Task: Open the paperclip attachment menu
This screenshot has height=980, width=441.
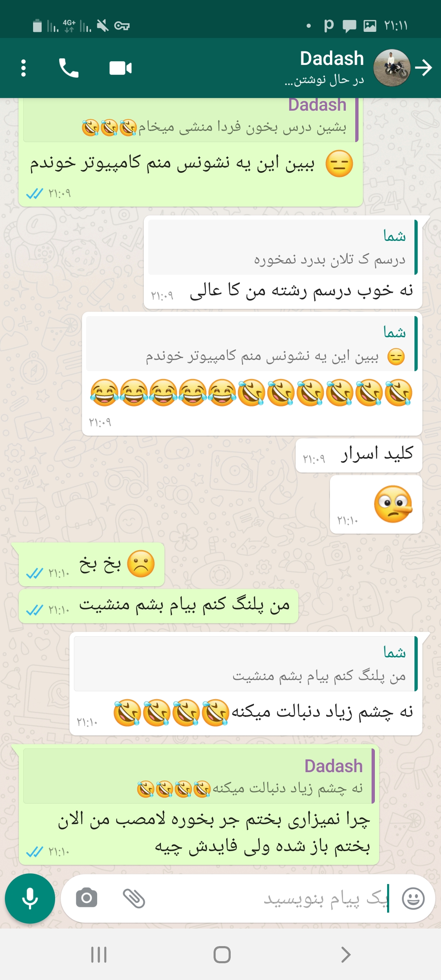Action: tap(134, 898)
